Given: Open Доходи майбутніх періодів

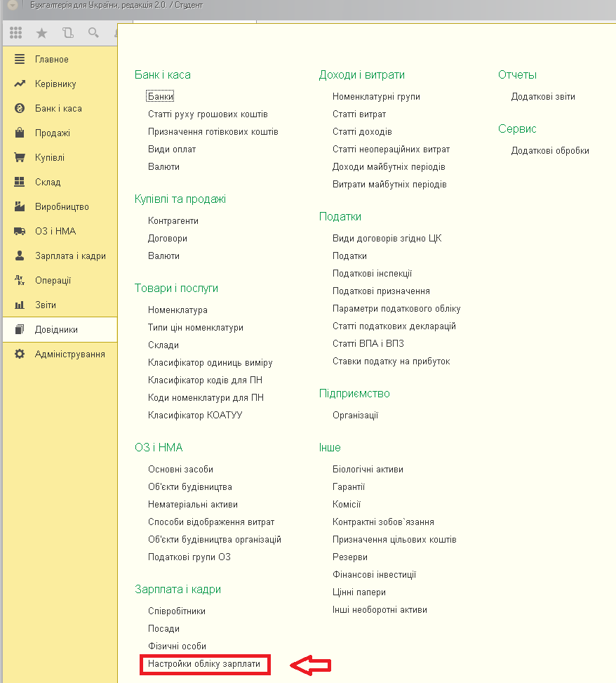Looking at the screenshot, I should tap(389, 167).
